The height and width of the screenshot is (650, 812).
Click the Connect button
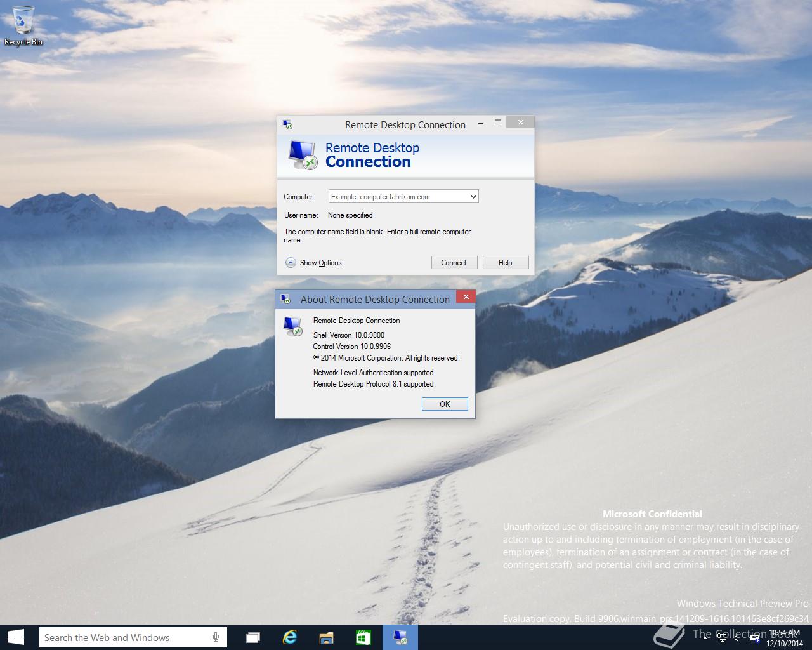454,263
